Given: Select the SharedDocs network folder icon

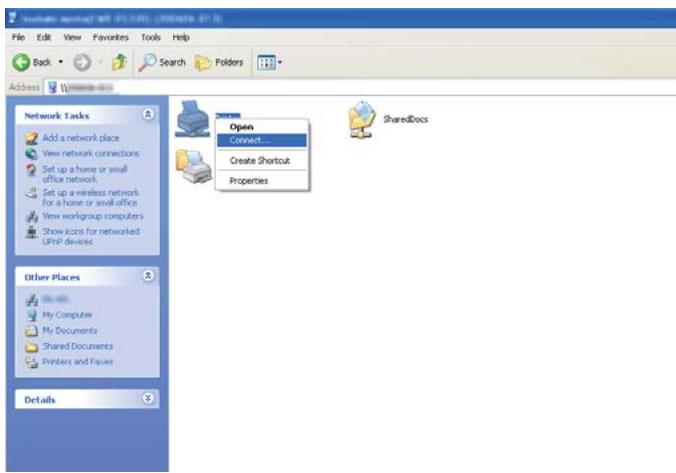Looking at the screenshot, I should click(x=362, y=119).
